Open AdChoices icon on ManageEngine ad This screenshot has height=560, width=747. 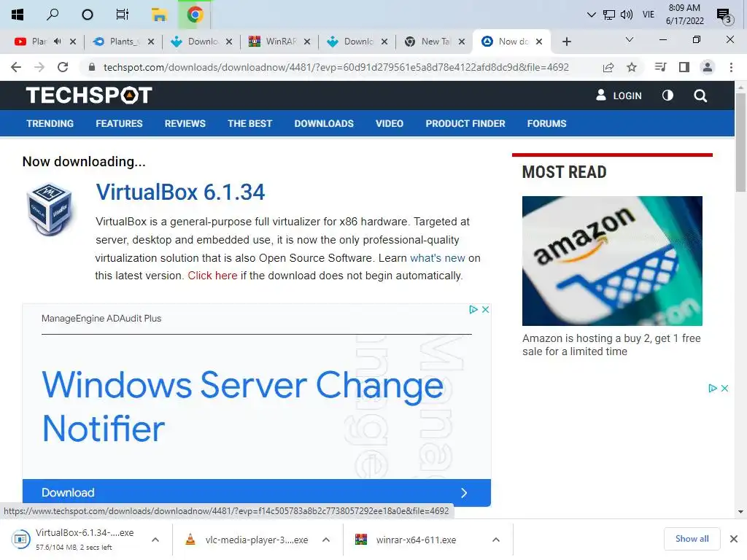(473, 309)
